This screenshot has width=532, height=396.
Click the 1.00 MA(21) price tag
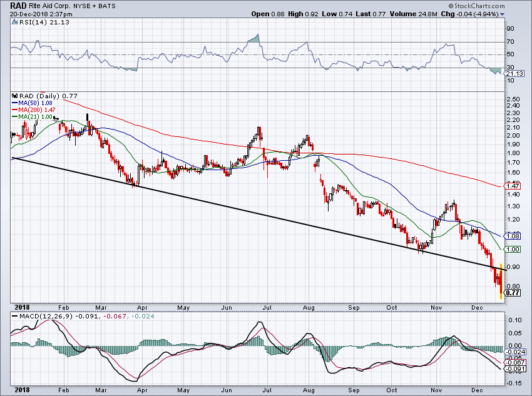point(513,249)
